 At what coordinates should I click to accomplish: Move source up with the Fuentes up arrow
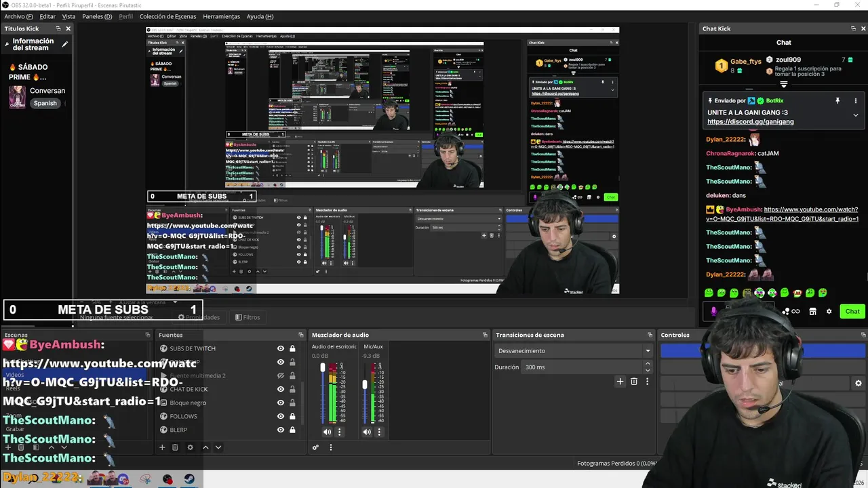point(205,447)
